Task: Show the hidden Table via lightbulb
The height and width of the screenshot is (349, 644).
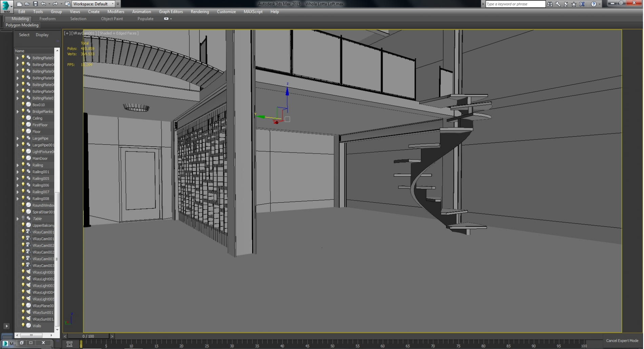Action: (x=23, y=219)
